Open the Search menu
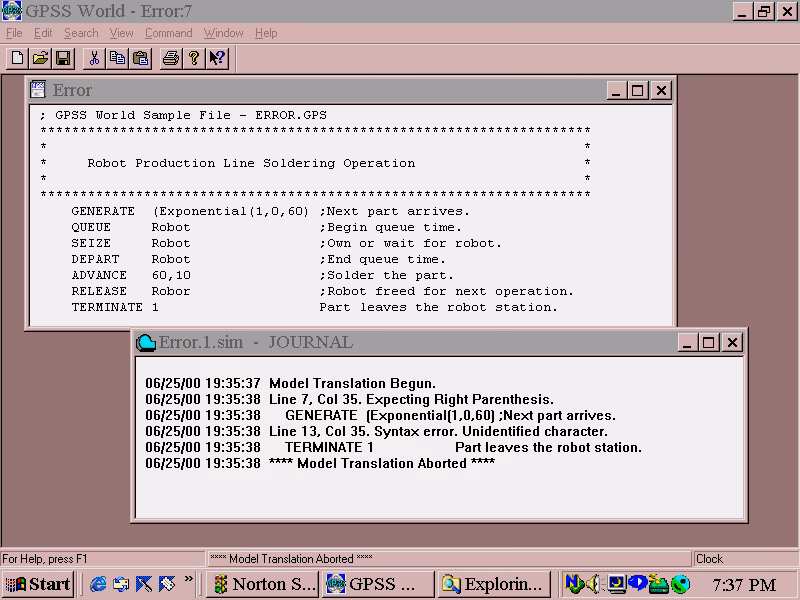The height and width of the screenshot is (600, 800). point(81,33)
